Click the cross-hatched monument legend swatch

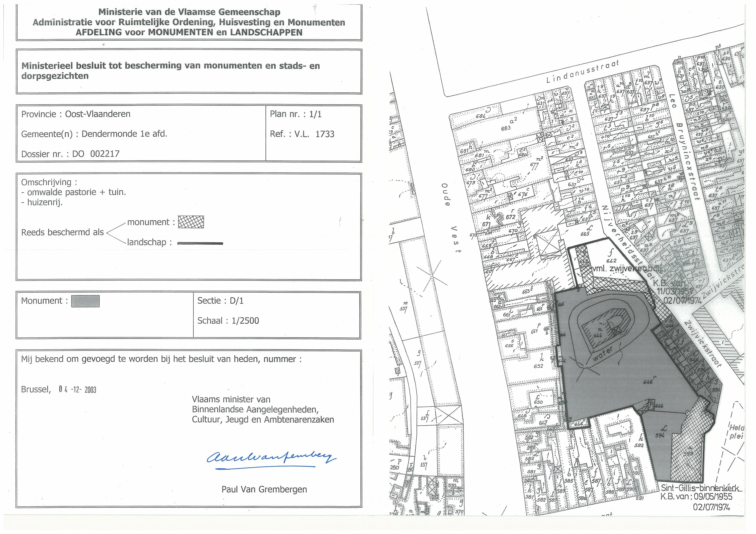click(x=191, y=222)
